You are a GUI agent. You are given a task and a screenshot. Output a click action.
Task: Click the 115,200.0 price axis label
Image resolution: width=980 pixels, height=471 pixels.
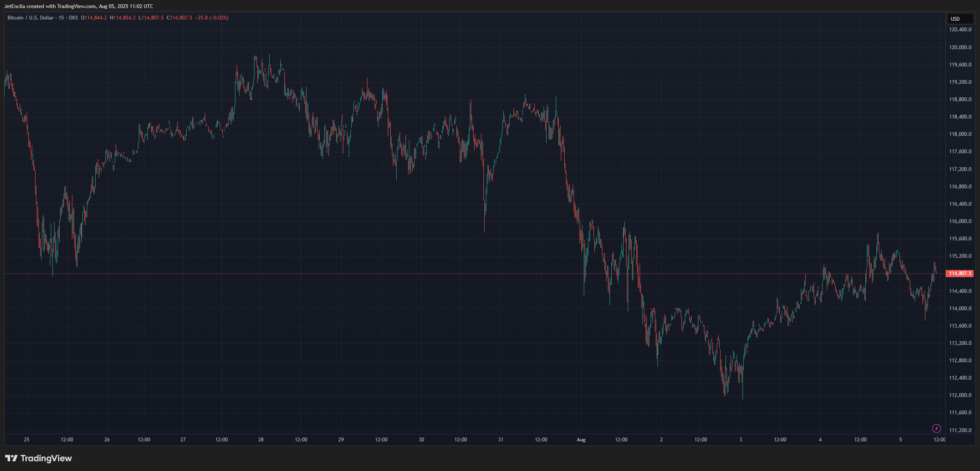point(960,256)
